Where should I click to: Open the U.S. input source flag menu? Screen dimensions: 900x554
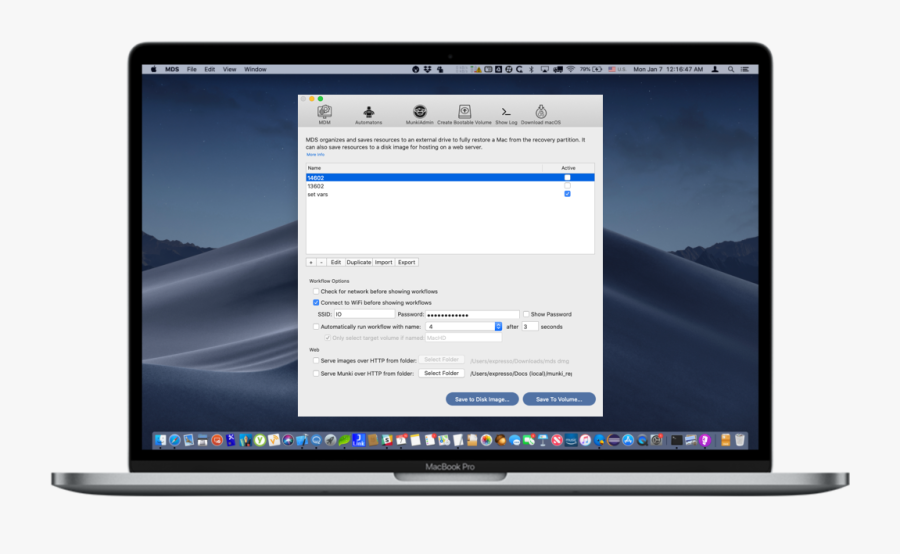coord(617,69)
